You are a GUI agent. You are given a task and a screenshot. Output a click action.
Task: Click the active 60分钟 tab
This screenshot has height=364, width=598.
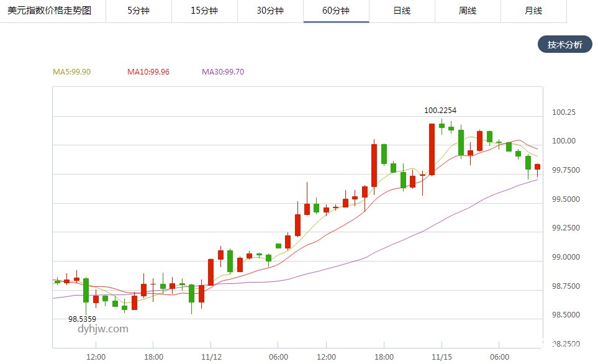(336, 11)
